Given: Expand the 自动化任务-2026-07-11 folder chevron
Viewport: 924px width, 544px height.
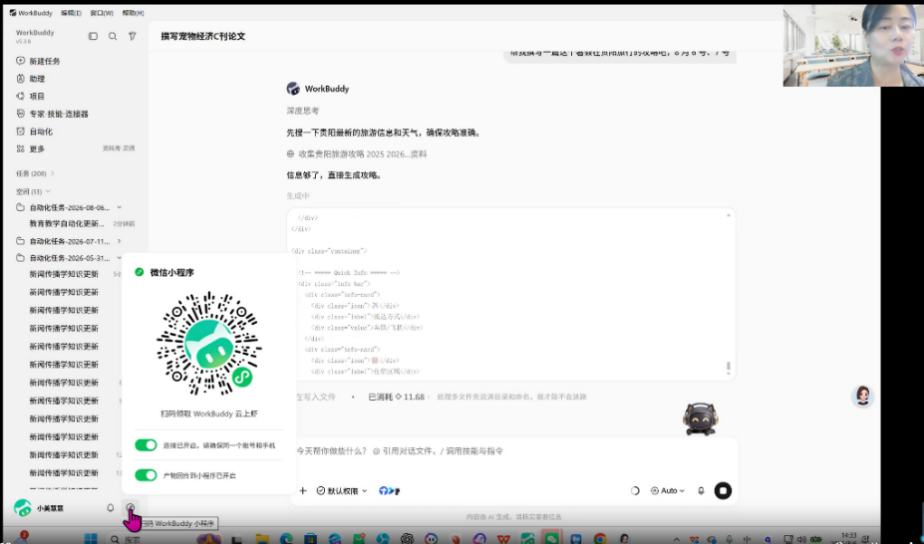Looking at the screenshot, I should tap(119, 241).
